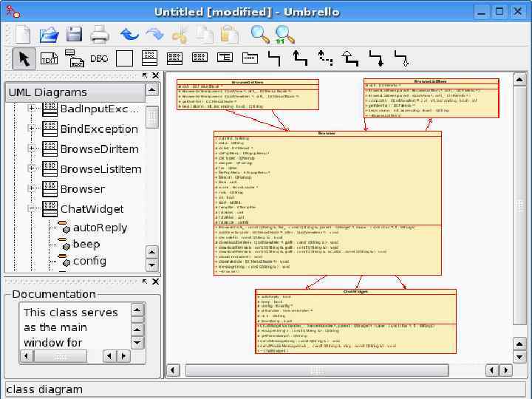Choose the two-compartment Interface tool
This screenshot has height=399, width=532.
[x=174, y=58]
